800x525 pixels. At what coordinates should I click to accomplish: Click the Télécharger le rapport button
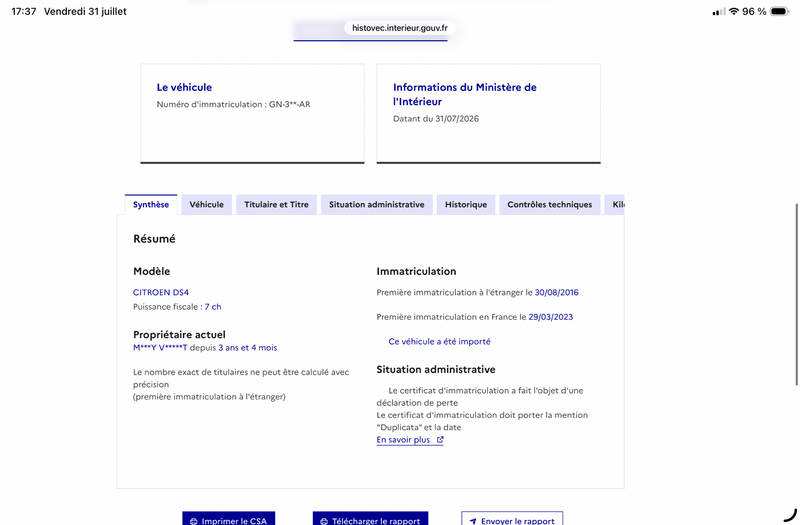pos(370,519)
